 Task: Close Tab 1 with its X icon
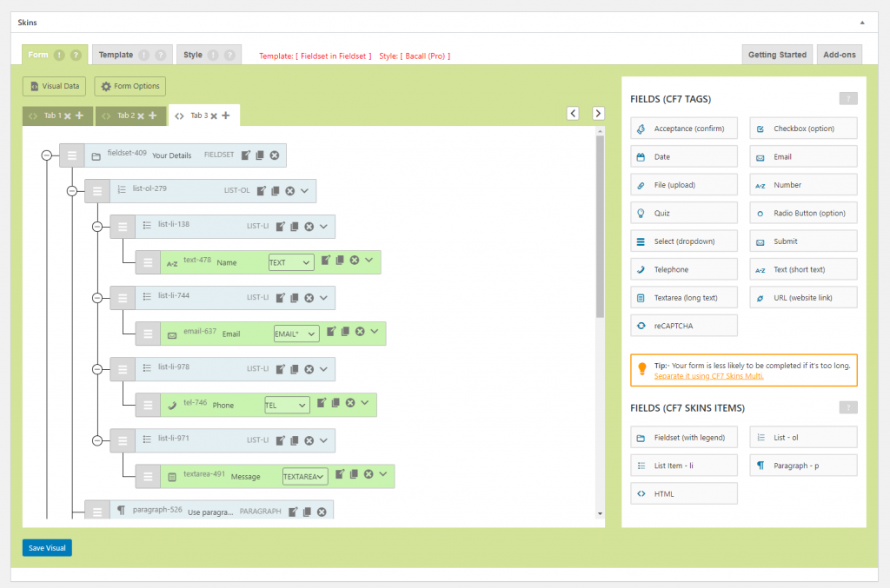tap(67, 116)
